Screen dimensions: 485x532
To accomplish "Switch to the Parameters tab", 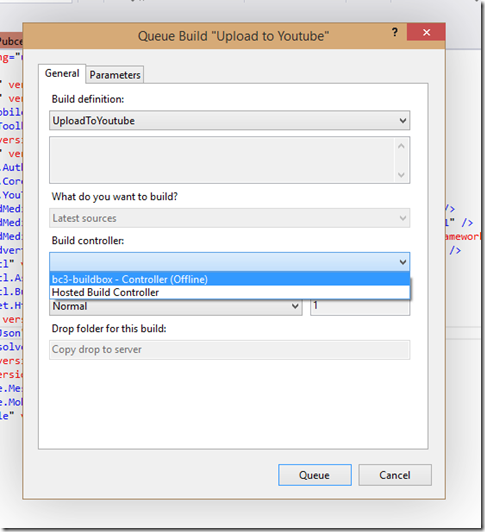I will click(115, 75).
